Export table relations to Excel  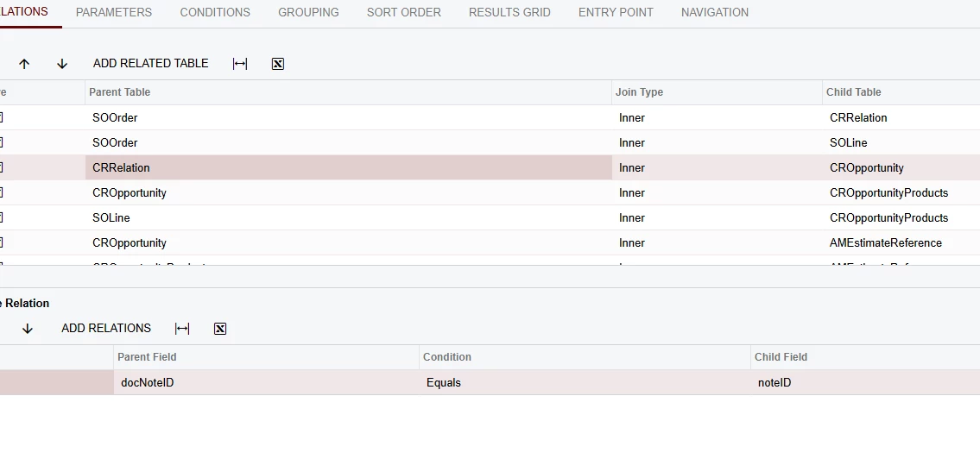point(278,64)
